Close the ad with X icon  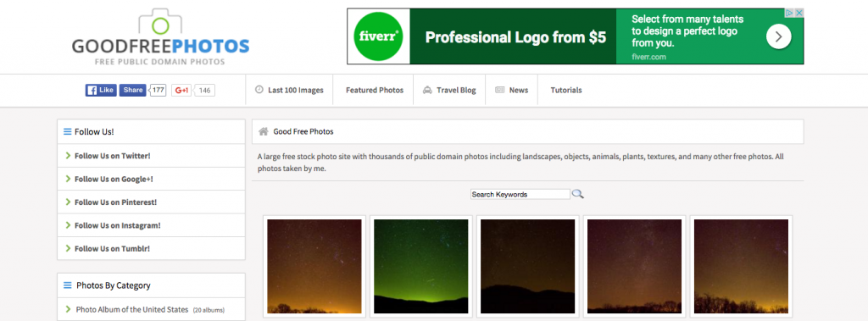(x=798, y=13)
